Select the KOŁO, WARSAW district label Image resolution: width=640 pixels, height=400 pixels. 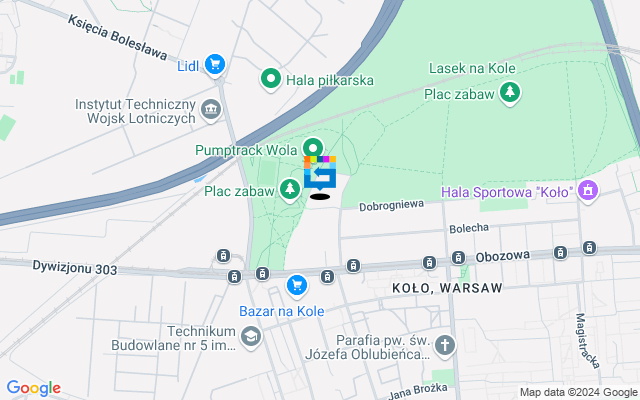(447, 288)
